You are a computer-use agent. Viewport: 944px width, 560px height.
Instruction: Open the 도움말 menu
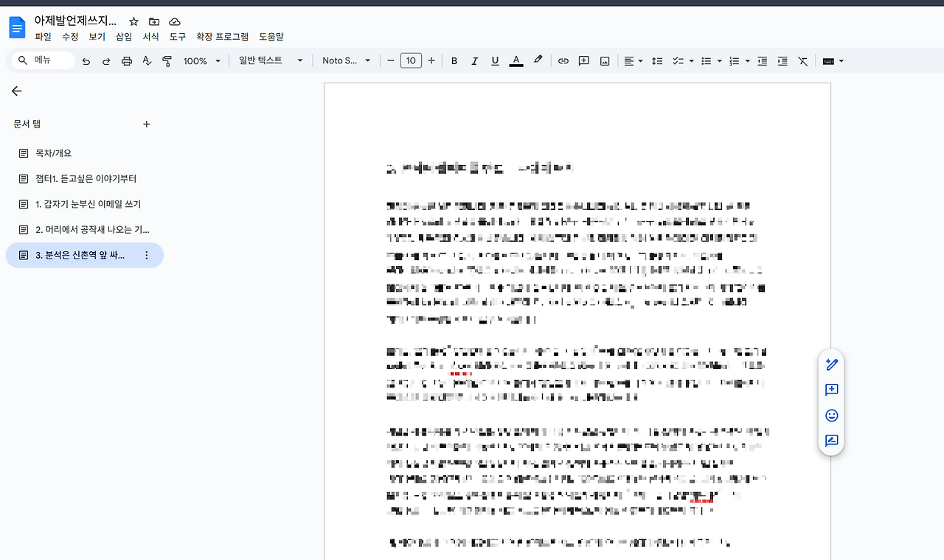tap(271, 37)
